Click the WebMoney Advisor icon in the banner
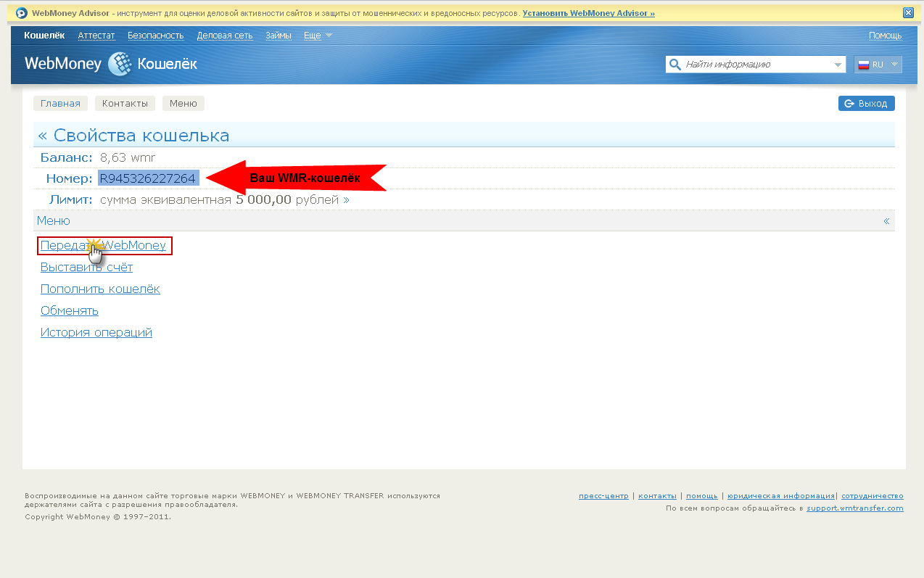The height and width of the screenshot is (578, 924). (x=21, y=13)
